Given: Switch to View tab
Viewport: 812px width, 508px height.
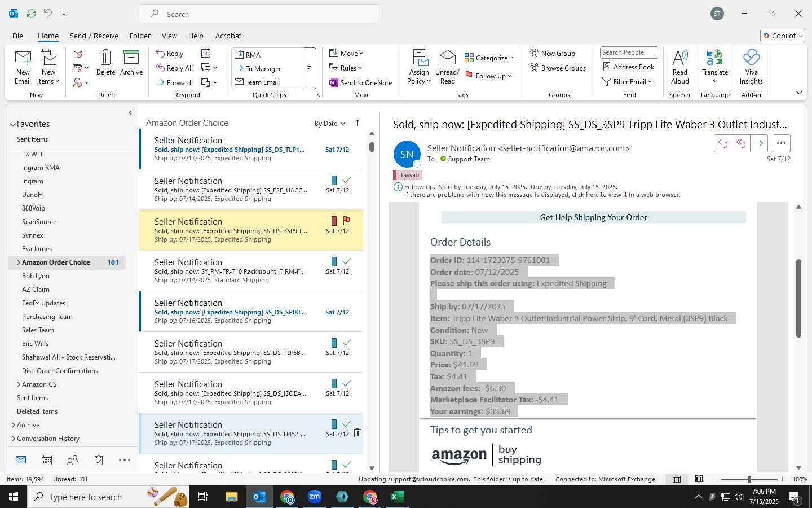Looking at the screenshot, I should pyautogui.click(x=169, y=36).
